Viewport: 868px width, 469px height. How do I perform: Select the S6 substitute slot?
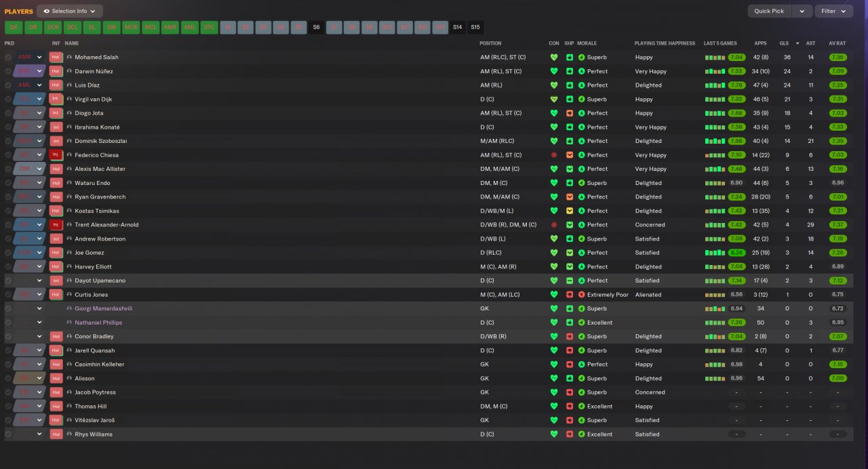tap(316, 28)
